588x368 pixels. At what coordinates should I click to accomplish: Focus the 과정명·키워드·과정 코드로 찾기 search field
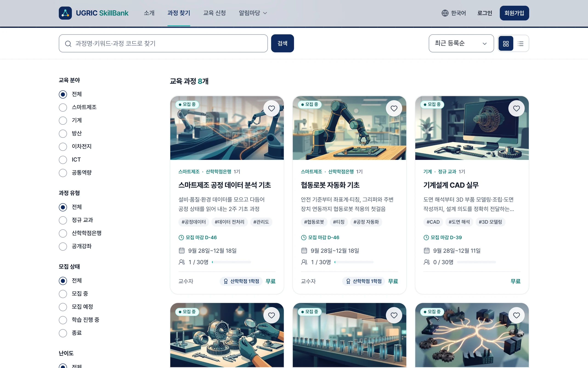[x=163, y=43]
